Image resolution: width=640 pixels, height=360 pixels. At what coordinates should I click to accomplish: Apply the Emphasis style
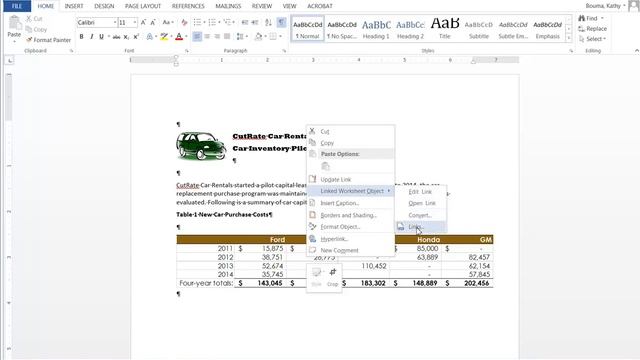548,29
